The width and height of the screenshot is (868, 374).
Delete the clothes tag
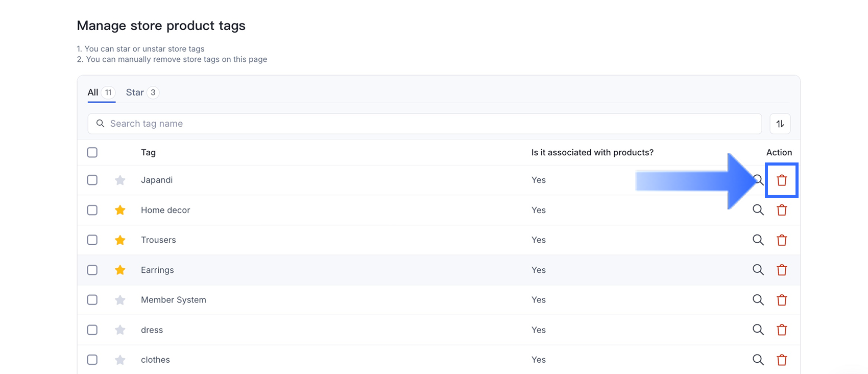781,360
